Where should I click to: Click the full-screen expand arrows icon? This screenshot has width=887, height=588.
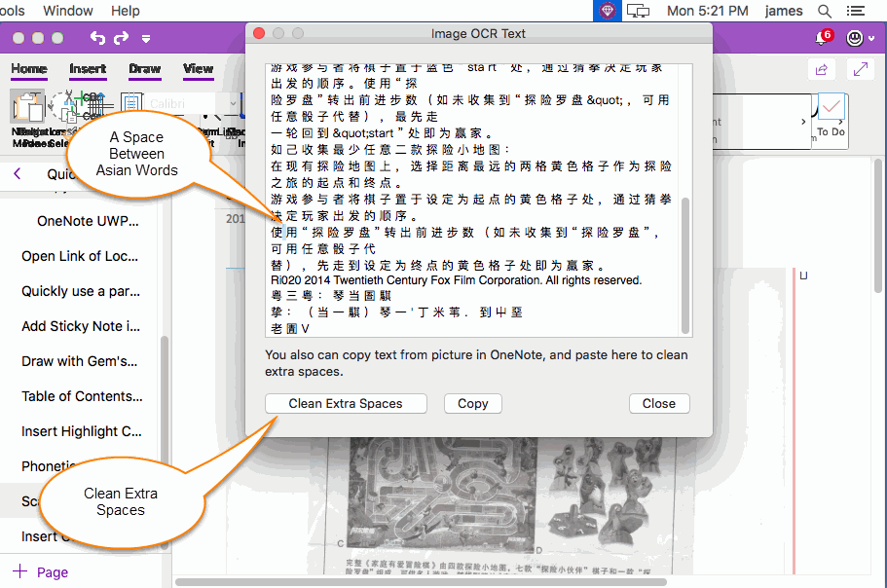point(861,69)
